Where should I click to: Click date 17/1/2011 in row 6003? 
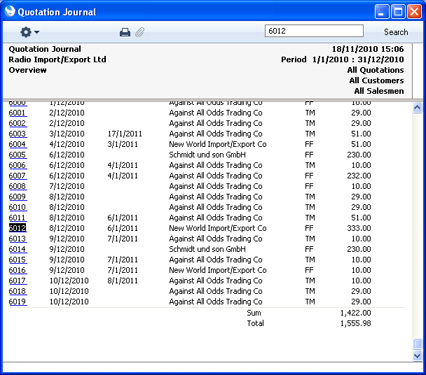click(x=125, y=134)
